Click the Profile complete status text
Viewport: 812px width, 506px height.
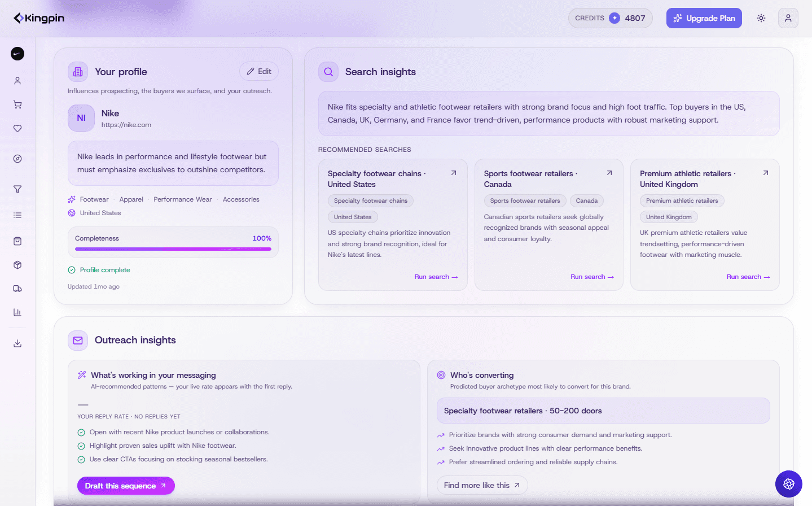[x=105, y=270]
